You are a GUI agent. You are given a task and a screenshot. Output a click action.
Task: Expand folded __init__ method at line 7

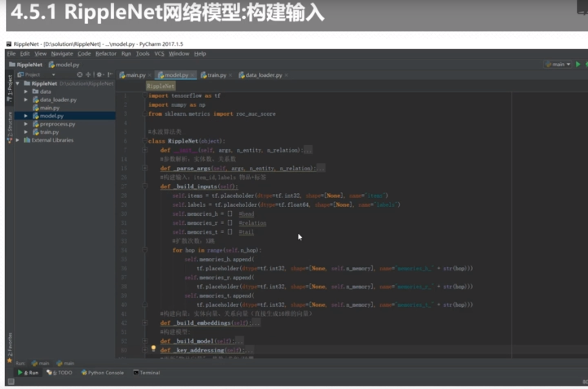tap(145, 150)
